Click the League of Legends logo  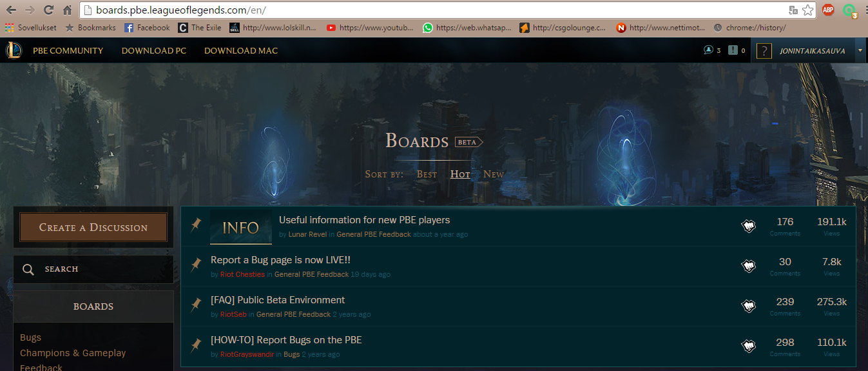point(14,50)
